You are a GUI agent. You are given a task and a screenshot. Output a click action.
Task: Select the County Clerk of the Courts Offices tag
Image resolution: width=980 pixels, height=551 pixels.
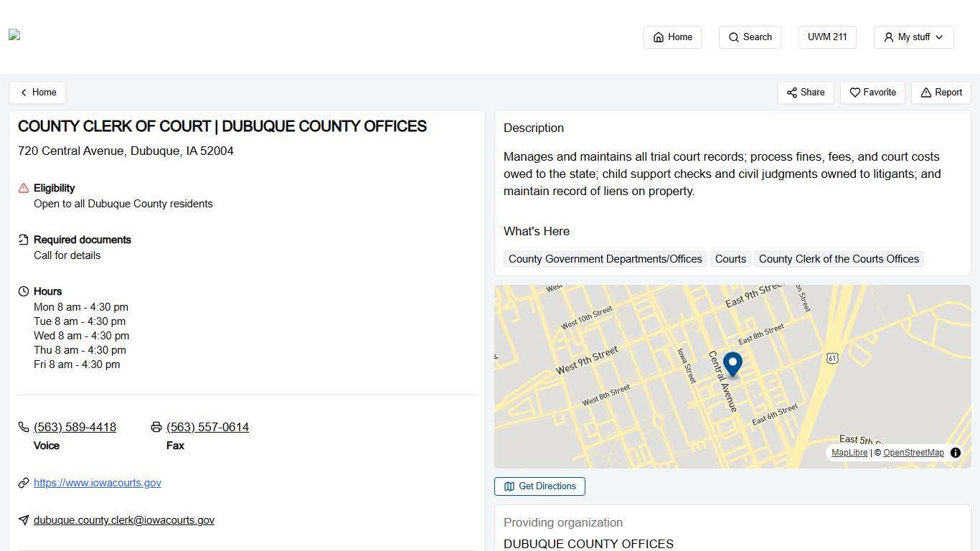tap(839, 259)
